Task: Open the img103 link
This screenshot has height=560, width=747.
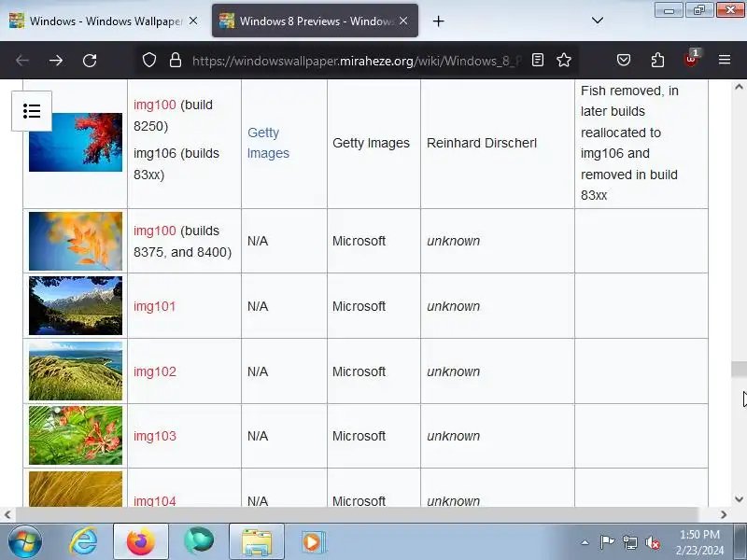Action: pyautogui.click(x=154, y=436)
